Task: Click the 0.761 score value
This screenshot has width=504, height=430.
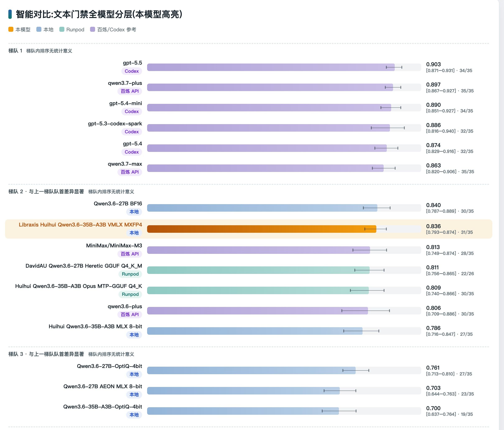Action: pos(433,368)
